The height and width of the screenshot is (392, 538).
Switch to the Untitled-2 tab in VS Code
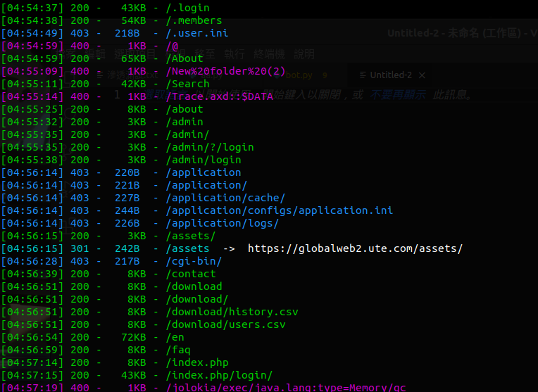click(x=391, y=75)
